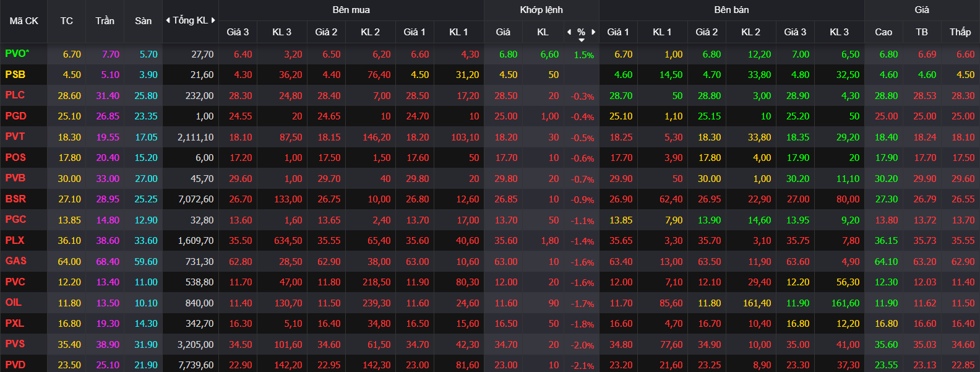Click BSR total volume 7,072,60
The height and width of the screenshot is (372, 980).
(x=196, y=199)
